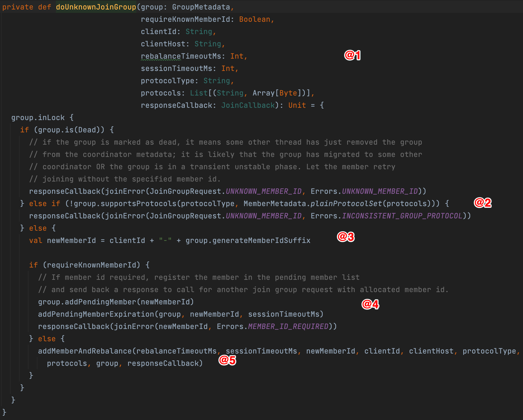Screen dimensions: 523x420
Task: Click the clientId: String parameter
Action: (178, 32)
